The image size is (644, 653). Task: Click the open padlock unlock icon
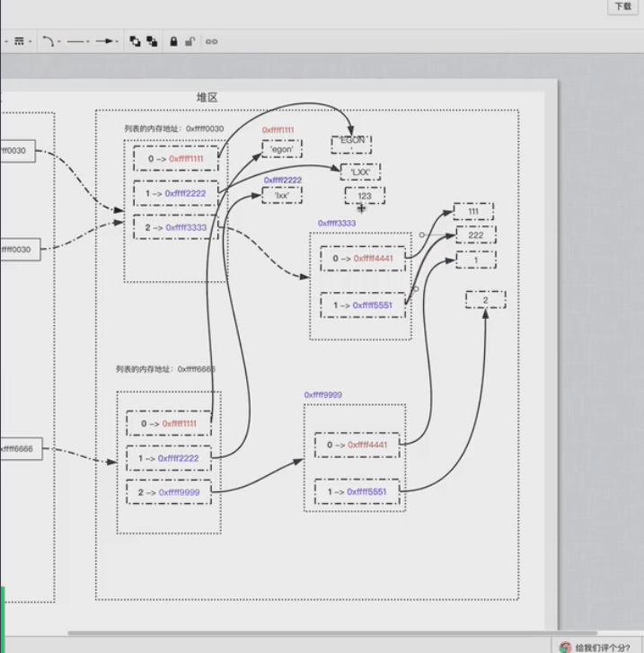pyautogui.click(x=190, y=41)
